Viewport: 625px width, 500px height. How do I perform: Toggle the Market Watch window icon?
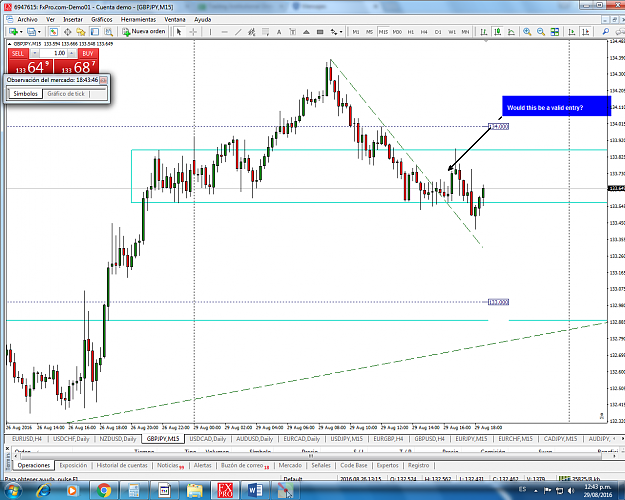54,31
